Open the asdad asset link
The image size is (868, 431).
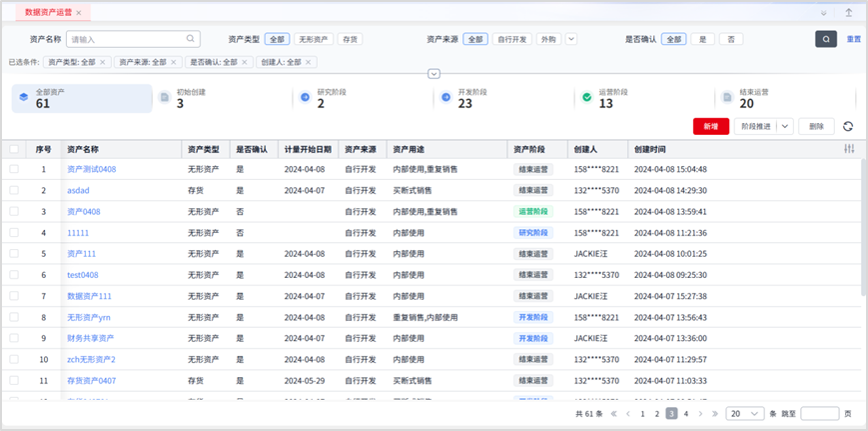point(78,190)
